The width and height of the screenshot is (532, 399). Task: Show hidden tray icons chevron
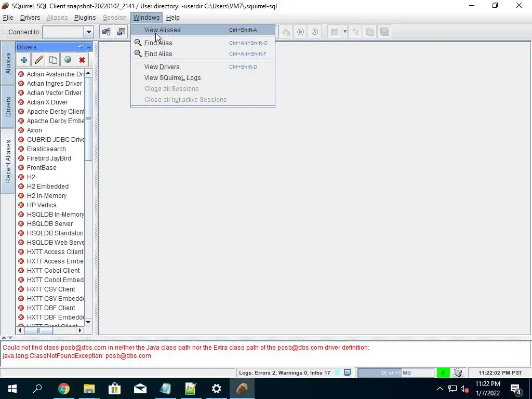coord(440,389)
